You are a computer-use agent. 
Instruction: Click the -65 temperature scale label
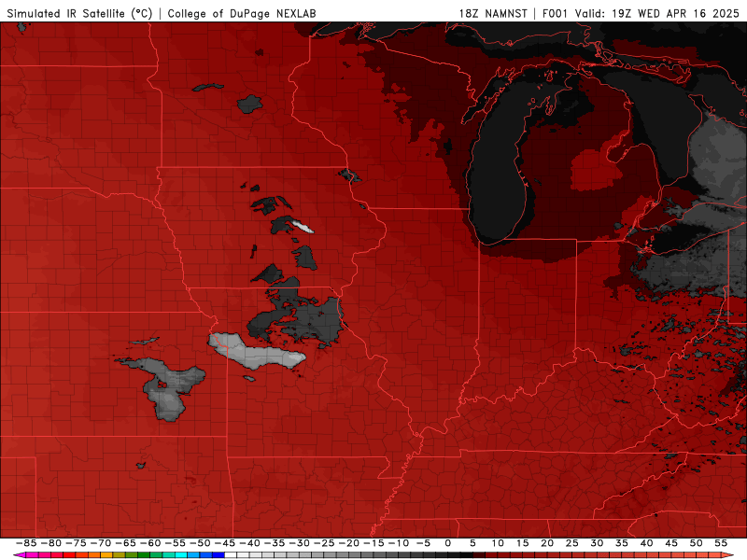tap(125, 543)
